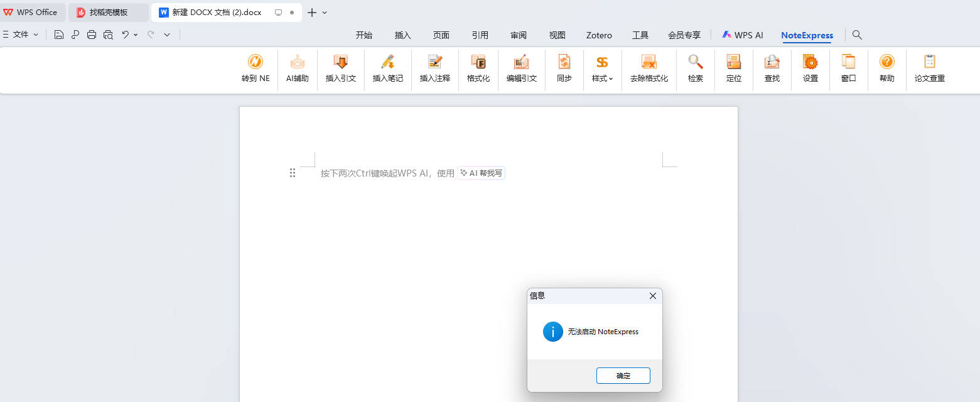Switch to the 引用 ribbon tab

(480, 35)
